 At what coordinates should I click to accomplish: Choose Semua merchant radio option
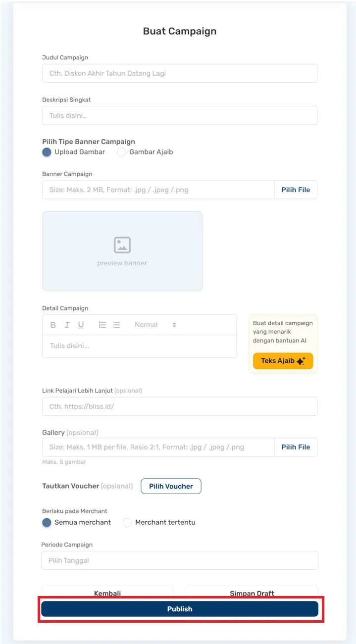click(47, 522)
